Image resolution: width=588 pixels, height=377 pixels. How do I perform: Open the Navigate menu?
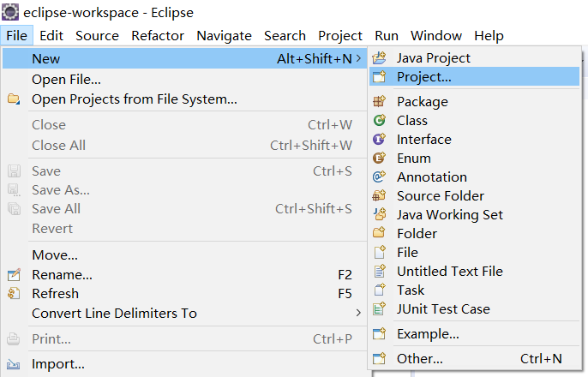pos(225,36)
